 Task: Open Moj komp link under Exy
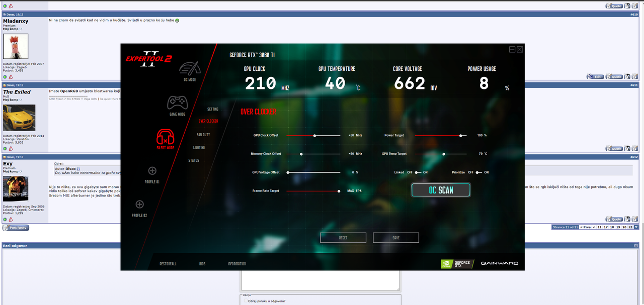click(x=12, y=171)
